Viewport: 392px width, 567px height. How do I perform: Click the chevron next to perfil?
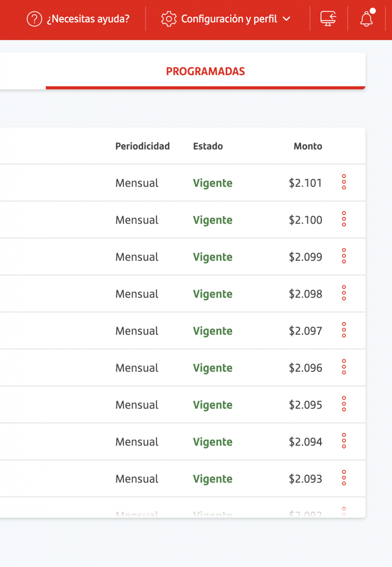(287, 19)
